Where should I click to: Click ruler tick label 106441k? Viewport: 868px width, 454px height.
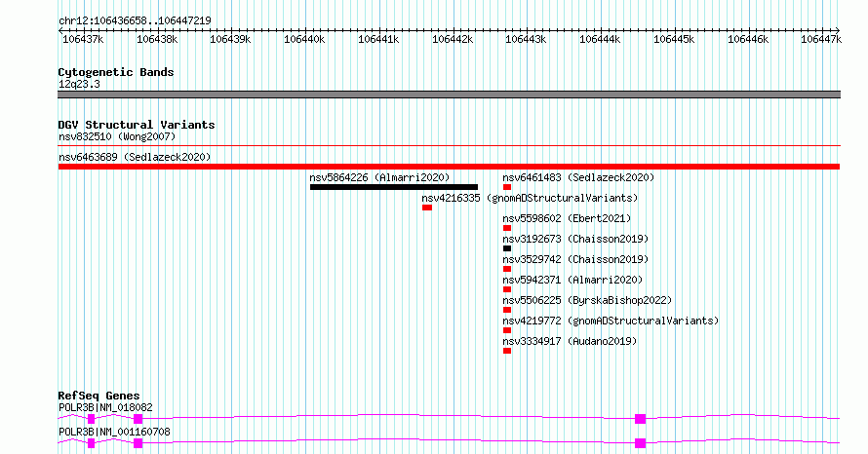(378, 39)
